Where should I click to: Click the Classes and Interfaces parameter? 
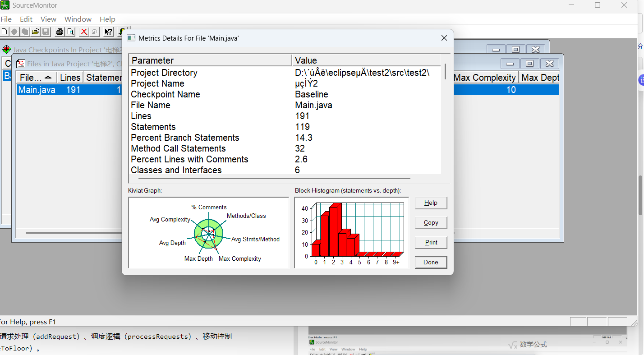(176, 170)
